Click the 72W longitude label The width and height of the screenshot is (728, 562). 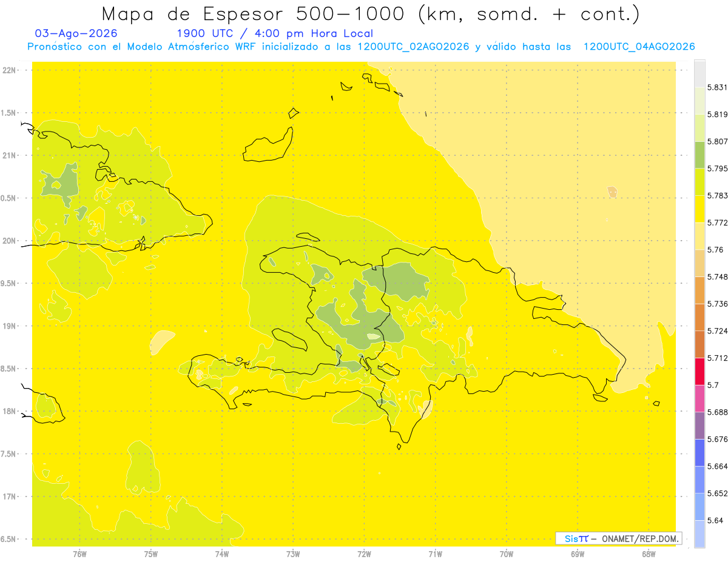coord(364,554)
